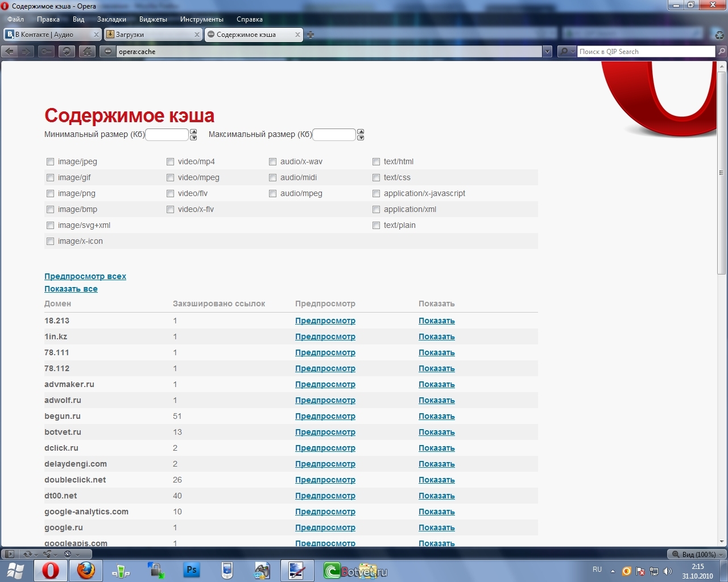728x582 pixels.
Task: Click the Opera taskbar button
Action: click(x=50, y=571)
